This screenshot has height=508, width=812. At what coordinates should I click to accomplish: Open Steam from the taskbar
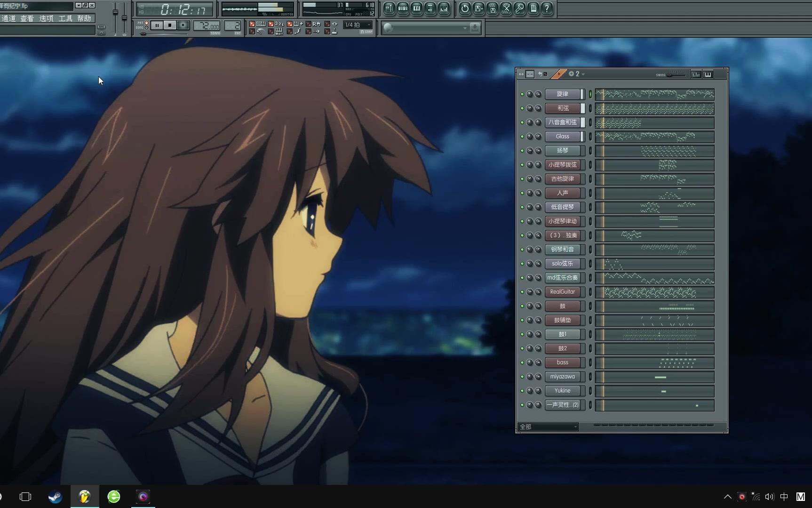[55, 496]
